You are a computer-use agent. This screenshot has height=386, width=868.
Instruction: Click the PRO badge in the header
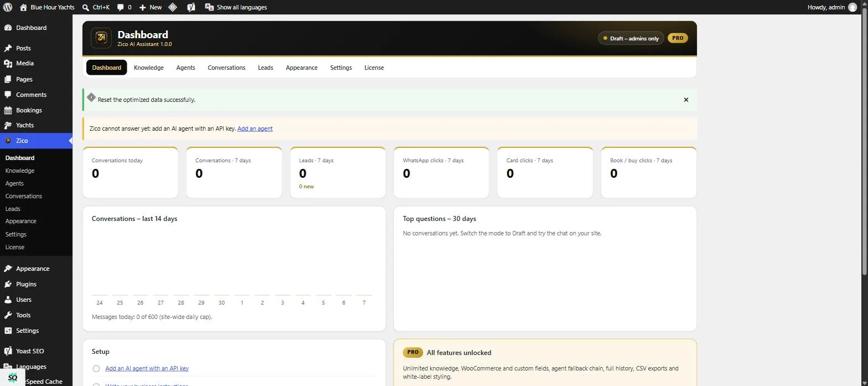[x=678, y=38]
